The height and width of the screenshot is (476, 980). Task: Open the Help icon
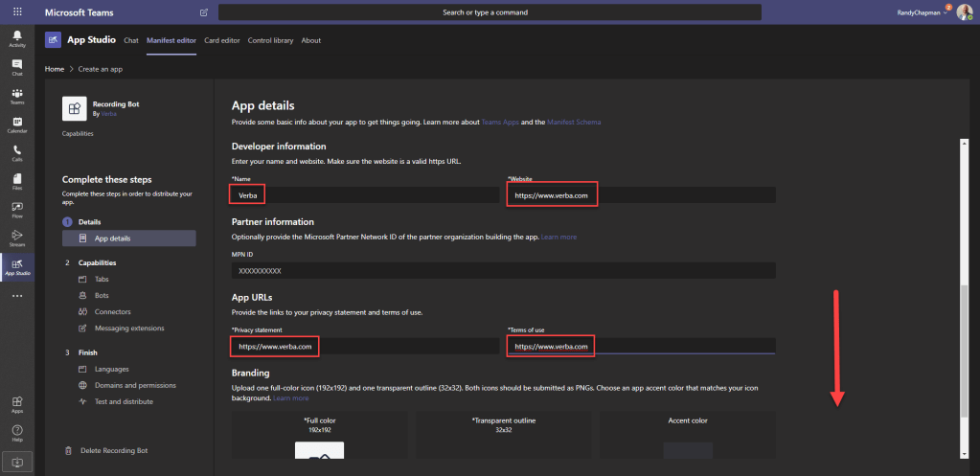click(x=16, y=433)
